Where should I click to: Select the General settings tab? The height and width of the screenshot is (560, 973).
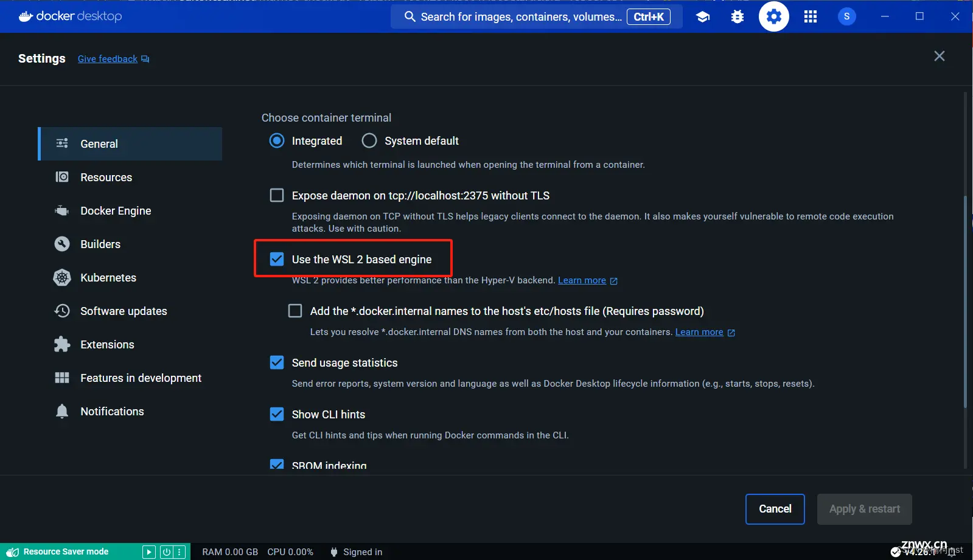pyautogui.click(x=130, y=143)
